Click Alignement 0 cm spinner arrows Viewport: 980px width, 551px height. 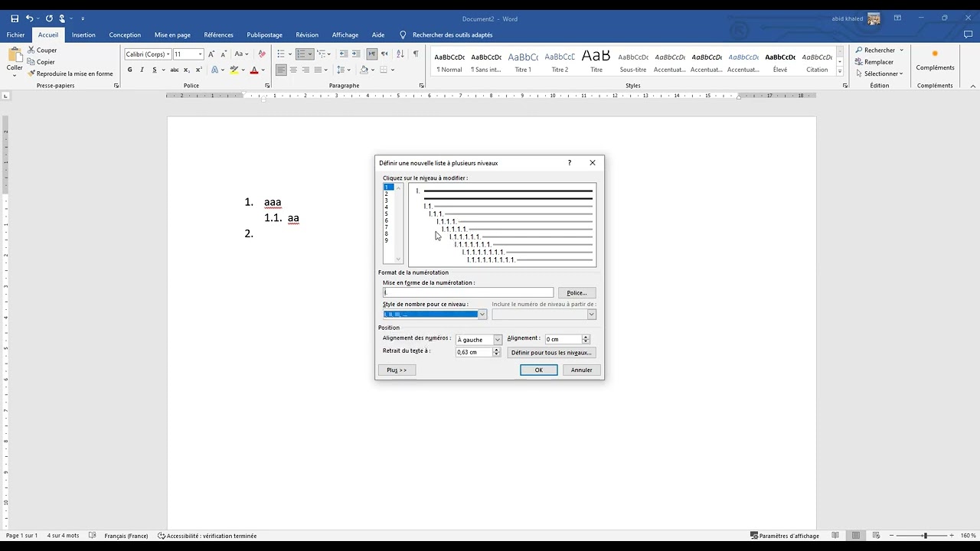[x=586, y=339]
